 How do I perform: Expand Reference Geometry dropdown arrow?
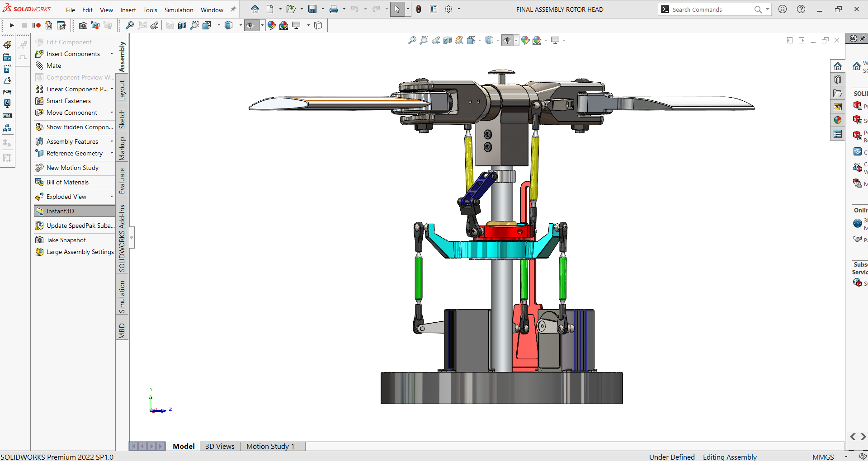tap(112, 153)
